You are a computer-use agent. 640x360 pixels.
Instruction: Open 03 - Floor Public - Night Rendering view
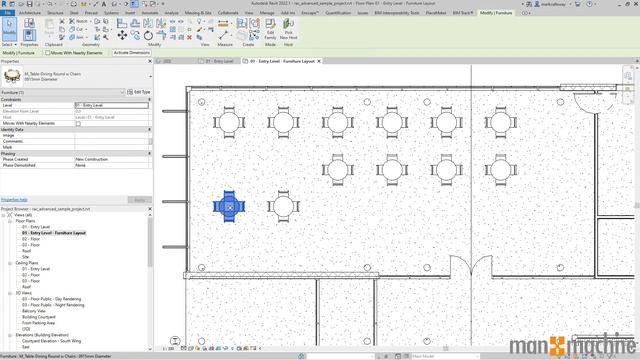(53, 305)
